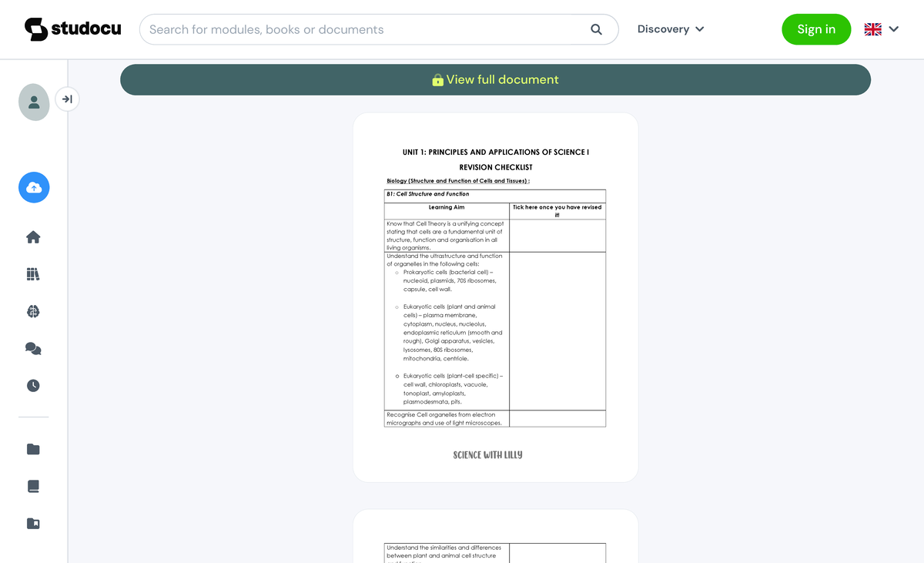The image size is (924, 563).
Task: Open View full document
Action: (495, 79)
